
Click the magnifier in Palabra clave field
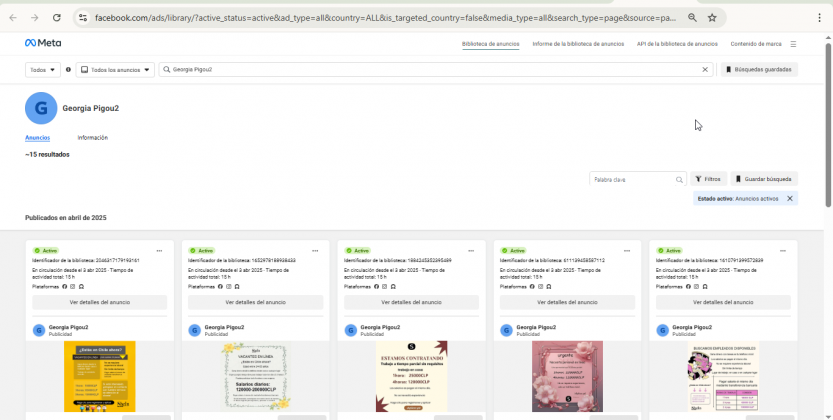coord(679,179)
